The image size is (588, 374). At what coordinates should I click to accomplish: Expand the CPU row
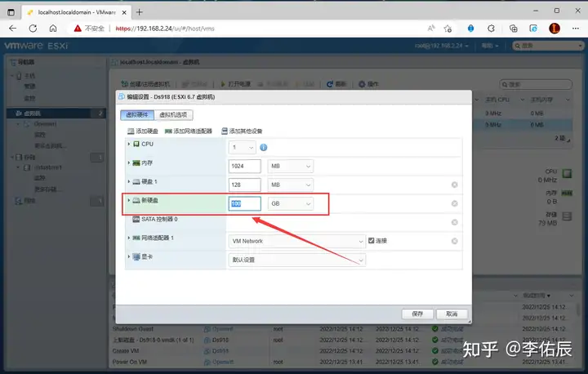point(129,144)
